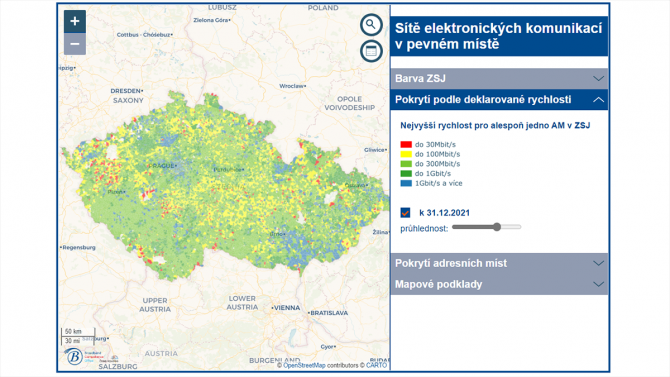Click the dark green do 1Gbit/s swatch
This screenshot has width=670, height=377.
pos(406,174)
